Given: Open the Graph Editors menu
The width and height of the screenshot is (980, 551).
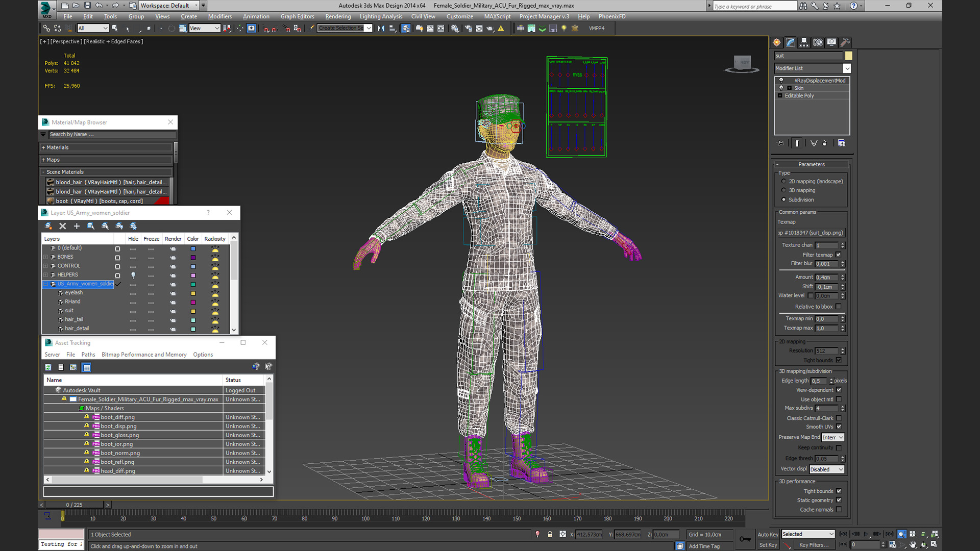Looking at the screenshot, I should click(x=298, y=16).
